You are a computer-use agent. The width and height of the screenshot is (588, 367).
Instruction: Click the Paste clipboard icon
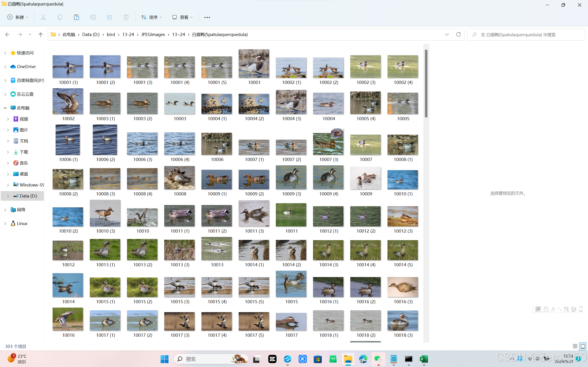[x=76, y=17]
